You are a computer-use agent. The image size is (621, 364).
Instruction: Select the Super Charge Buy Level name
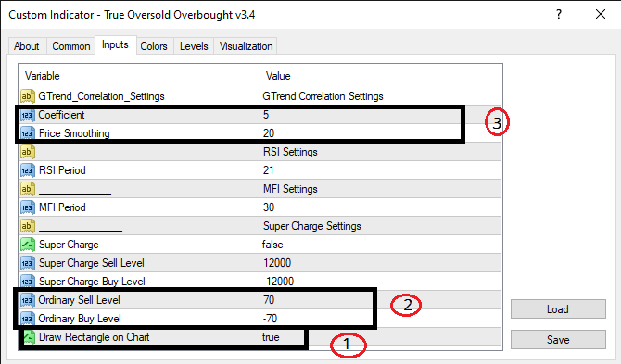point(92,282)
